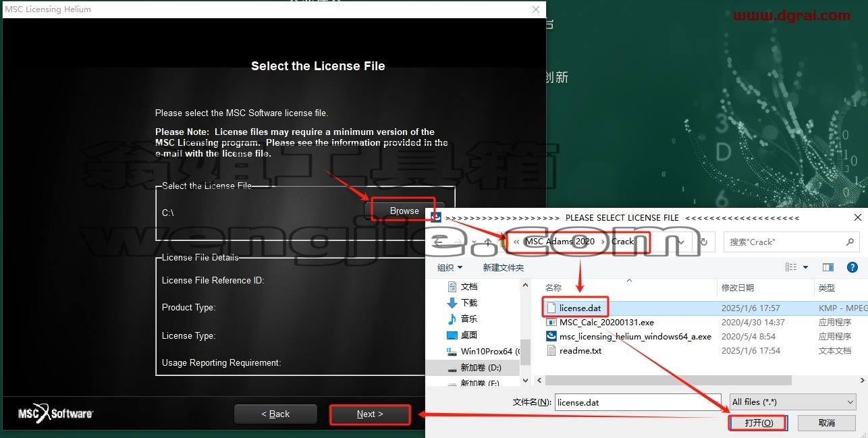This screenshot has width=868, height=438.
Task: Click 新建文件夹 in toolbar
Action: pos(504,267)
